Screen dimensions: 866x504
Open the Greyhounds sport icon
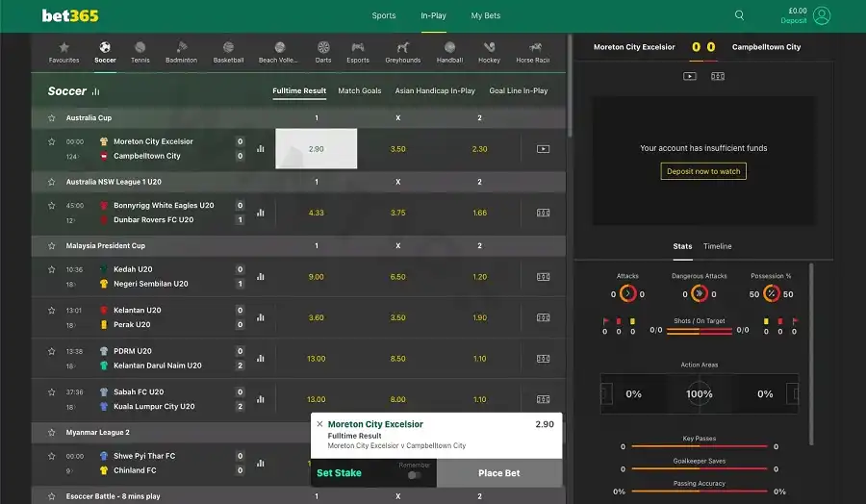[x=402, y=52]
